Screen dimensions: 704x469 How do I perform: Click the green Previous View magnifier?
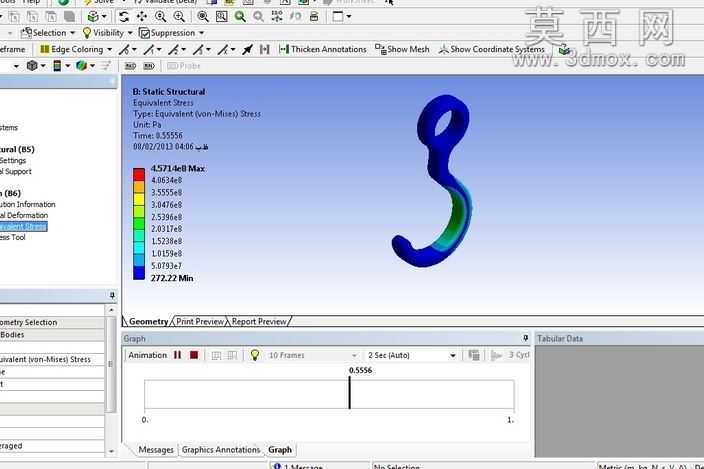(x=240, y=17)
